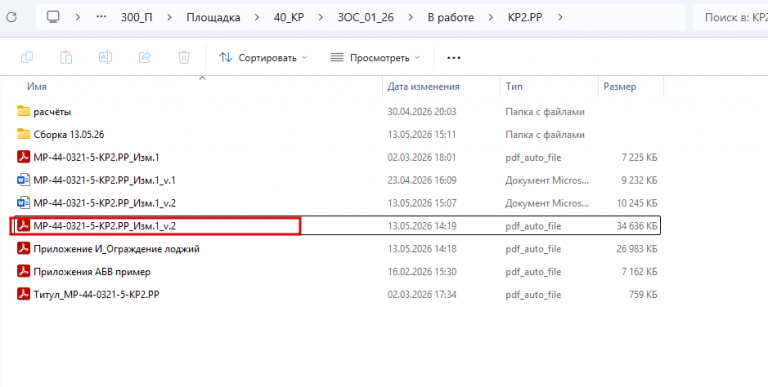
Task: Click size value 7 225 КБ
Action: (x=639, y=157)
